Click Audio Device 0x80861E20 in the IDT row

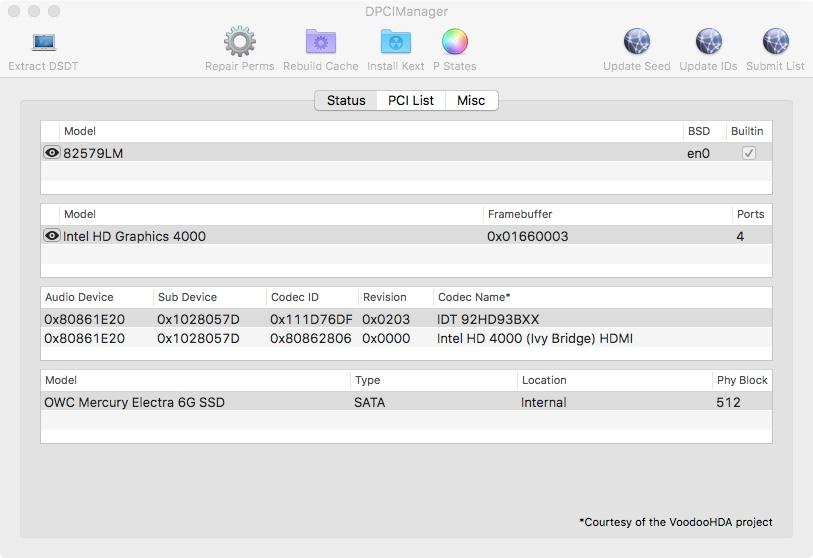[85, 319]
